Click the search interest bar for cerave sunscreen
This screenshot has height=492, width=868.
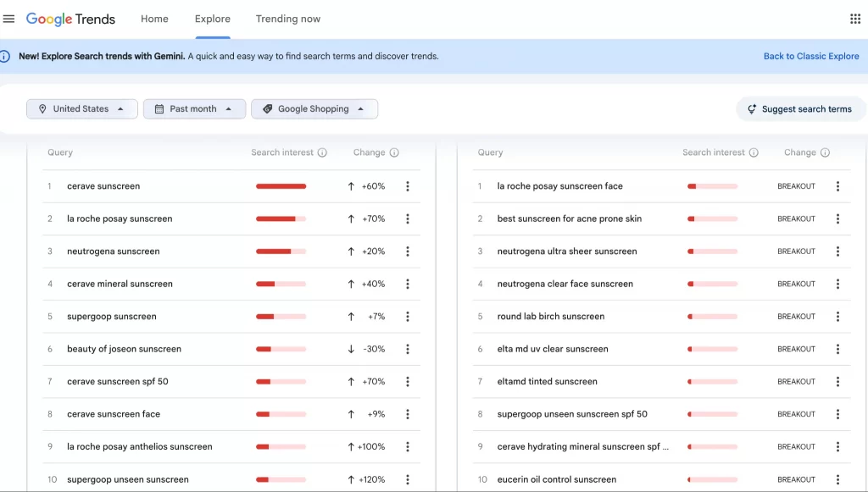pyautogui.click(x=281, y=186)
